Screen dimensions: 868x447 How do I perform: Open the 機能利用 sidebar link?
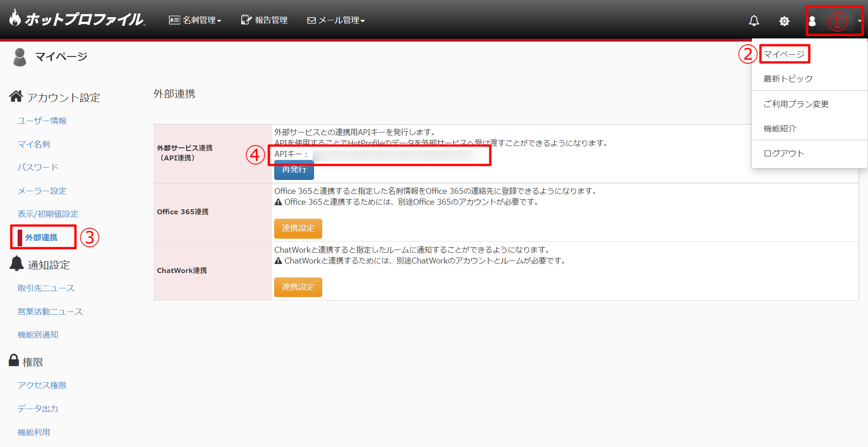click(x=34, y=432)
